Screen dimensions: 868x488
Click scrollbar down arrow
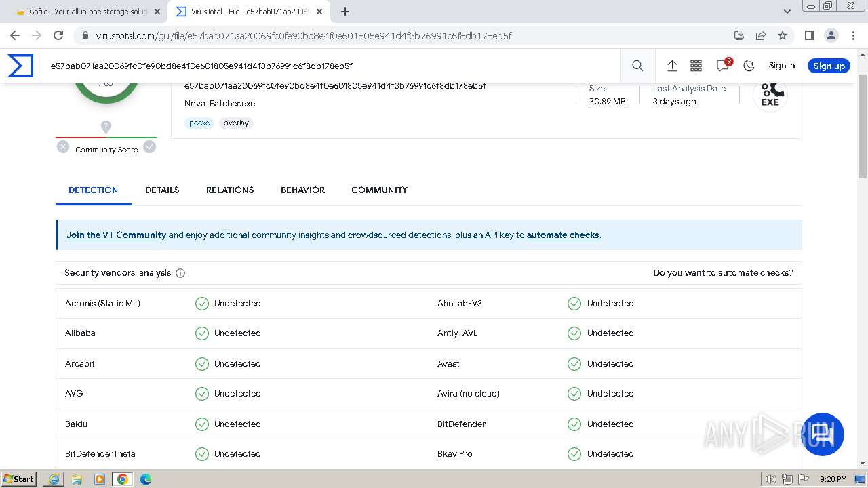863,463
